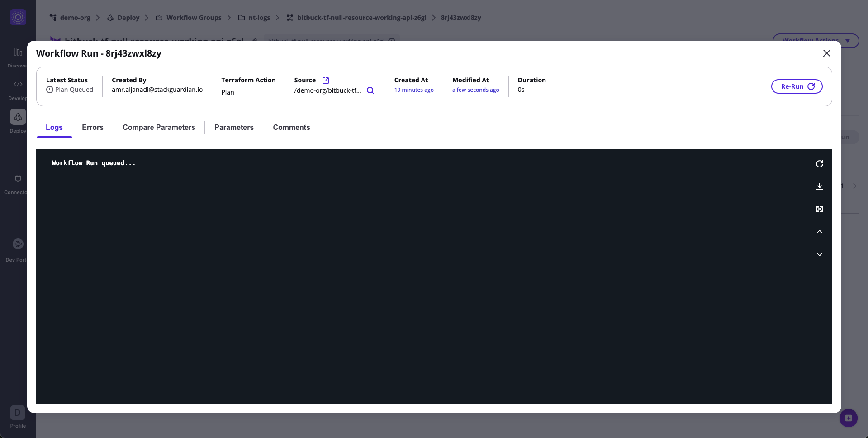Jump to bottom of logs with down chevron
The height and width of the screenshot is (438, 868).
pyautogui.click(x=820, y=254)
